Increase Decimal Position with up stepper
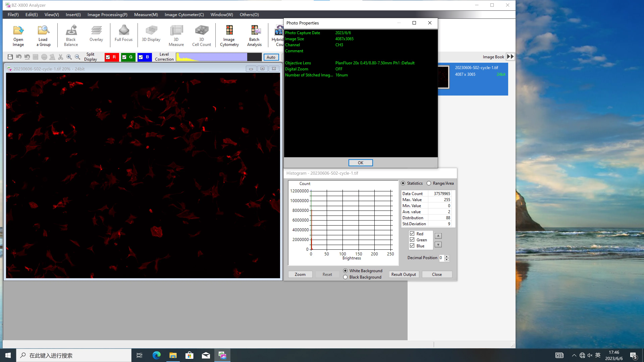The image size is (644, 362). pyautogui.click(x=447, y=256)
